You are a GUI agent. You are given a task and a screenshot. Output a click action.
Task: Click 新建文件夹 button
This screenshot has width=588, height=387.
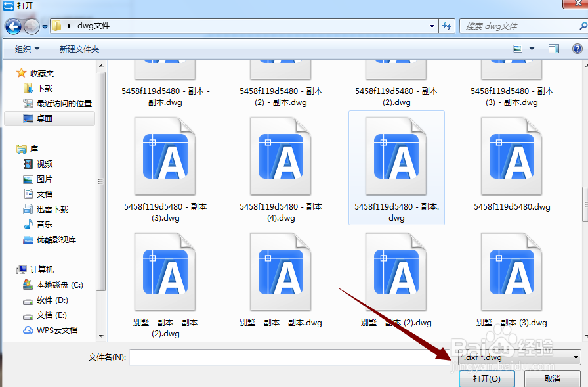click(x=79, y=49)
